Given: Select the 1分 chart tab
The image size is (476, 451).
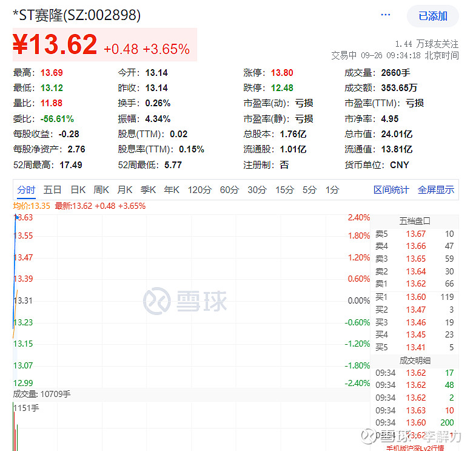Looking at the screenshot, I should click(332, 190).
